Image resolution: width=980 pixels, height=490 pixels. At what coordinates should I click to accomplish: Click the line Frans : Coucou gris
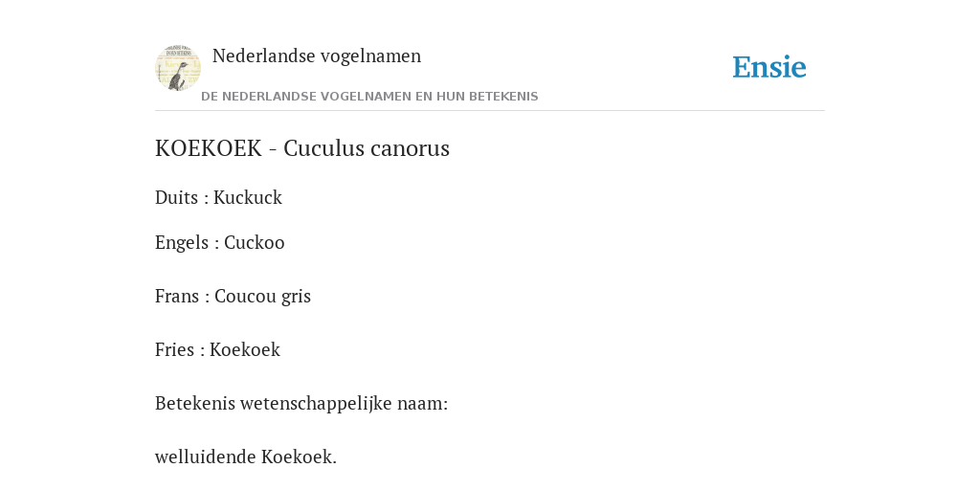pyautogui.click(x=234, y=297)
